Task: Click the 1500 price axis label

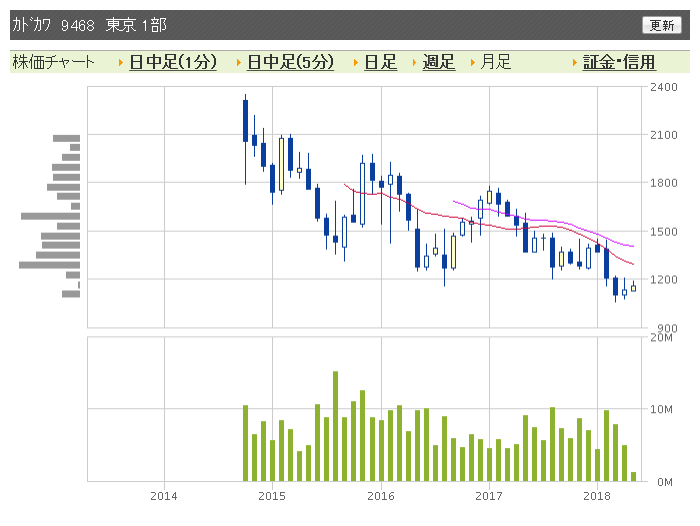Action: click(x=663, y=232)
